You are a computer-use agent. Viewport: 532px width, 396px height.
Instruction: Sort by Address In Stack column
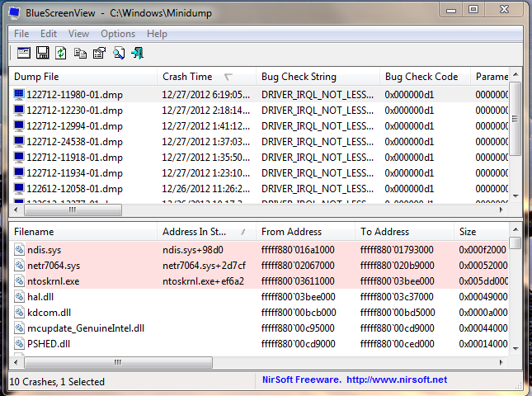point(206,232)
